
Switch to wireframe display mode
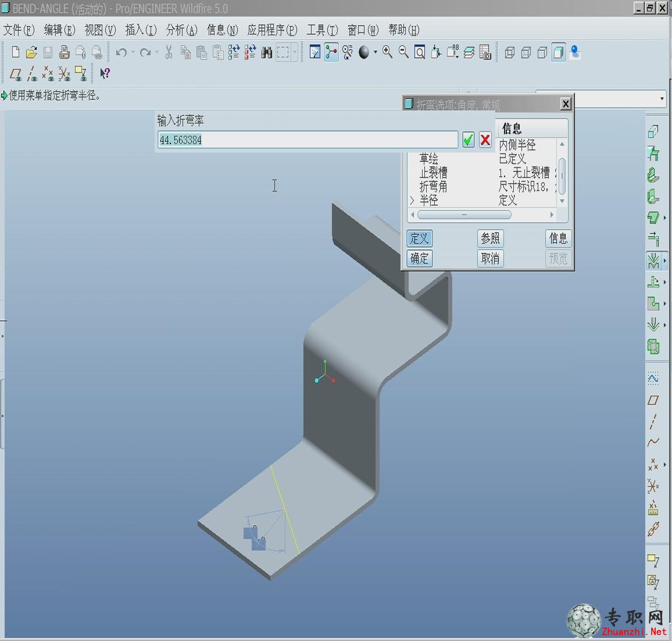(510, 52)
